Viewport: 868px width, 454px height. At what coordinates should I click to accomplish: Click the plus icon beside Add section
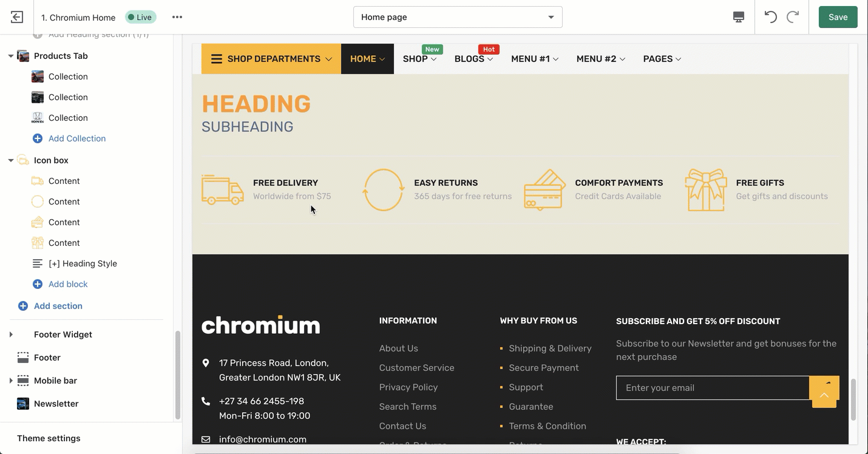23,306
